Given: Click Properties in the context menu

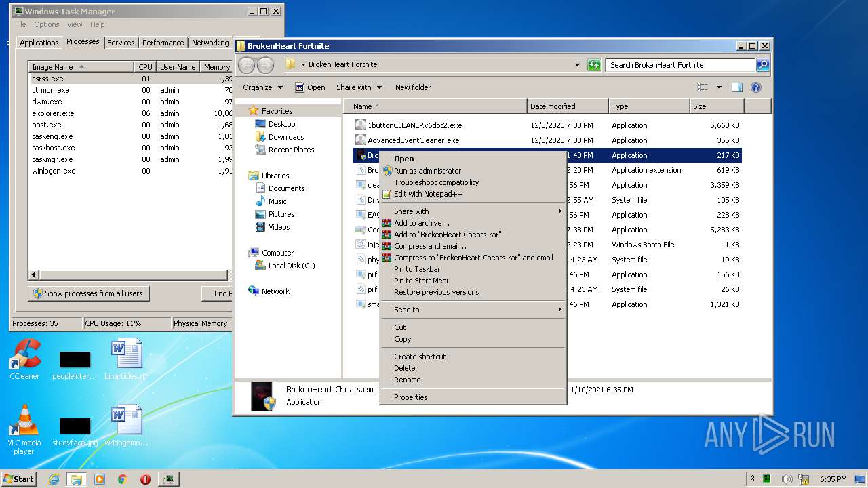Looking at the screenshot, I should (x=473, y=397).
